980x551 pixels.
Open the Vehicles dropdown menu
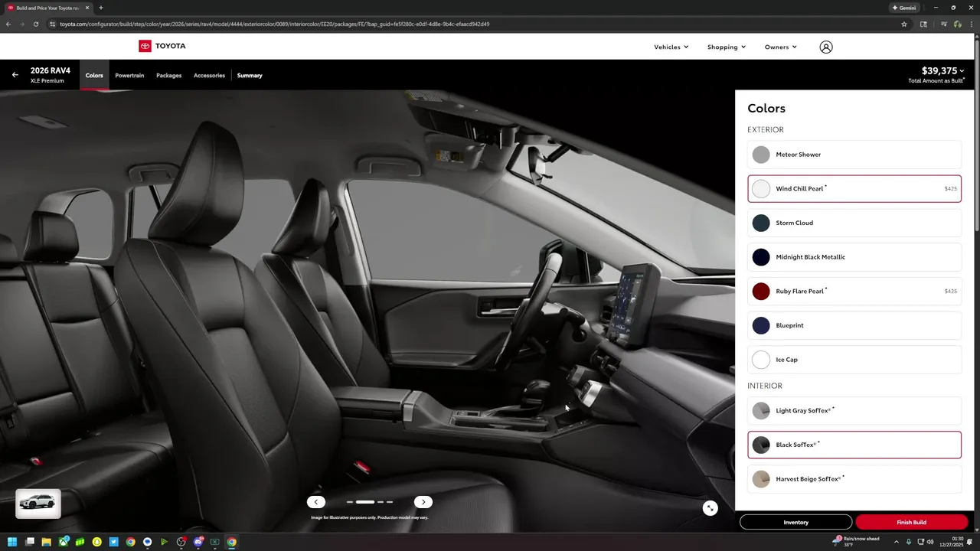tap(671, 47)
